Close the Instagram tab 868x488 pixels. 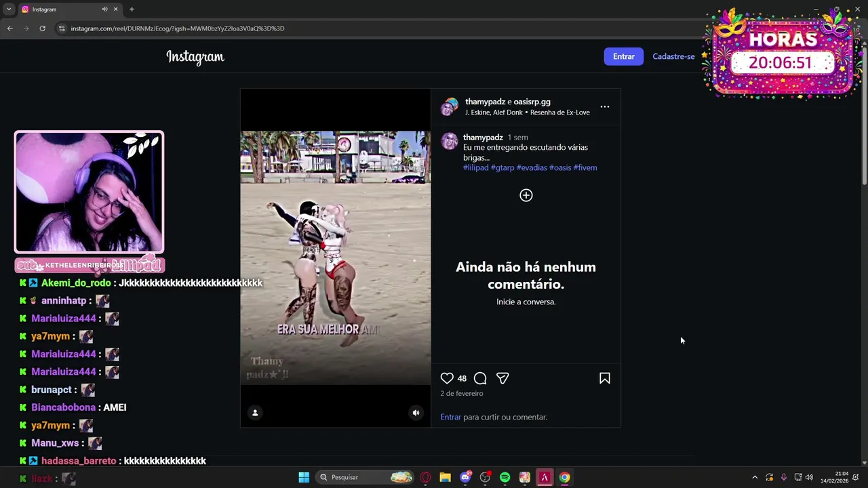coord(116,9)
